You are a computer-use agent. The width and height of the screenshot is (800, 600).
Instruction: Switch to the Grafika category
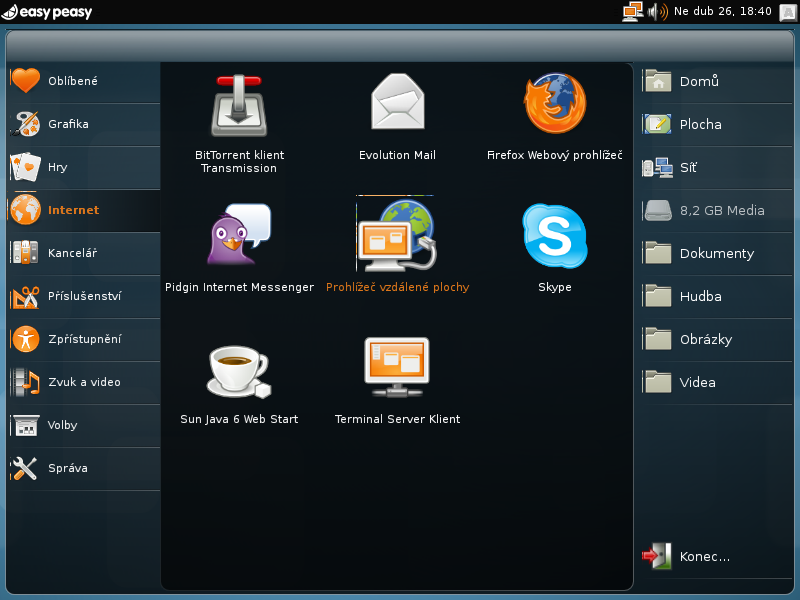[x=84, y=124]
